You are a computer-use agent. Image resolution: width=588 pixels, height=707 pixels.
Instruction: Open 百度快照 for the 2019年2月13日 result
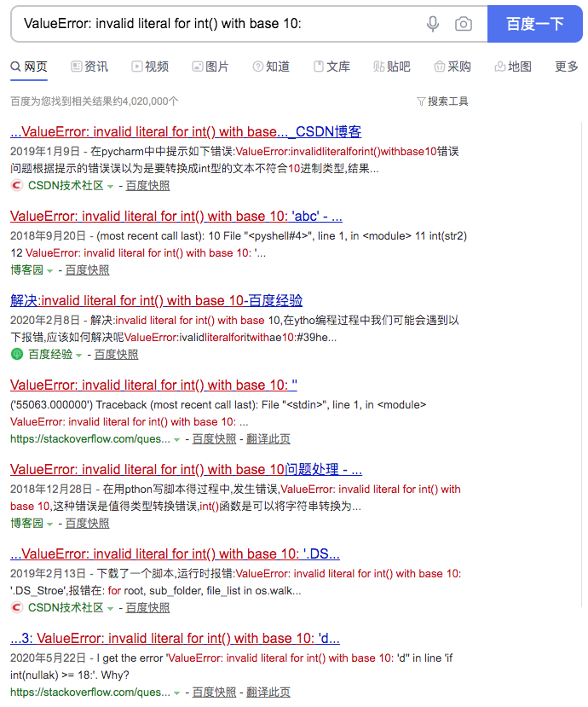tap(147, 607)
